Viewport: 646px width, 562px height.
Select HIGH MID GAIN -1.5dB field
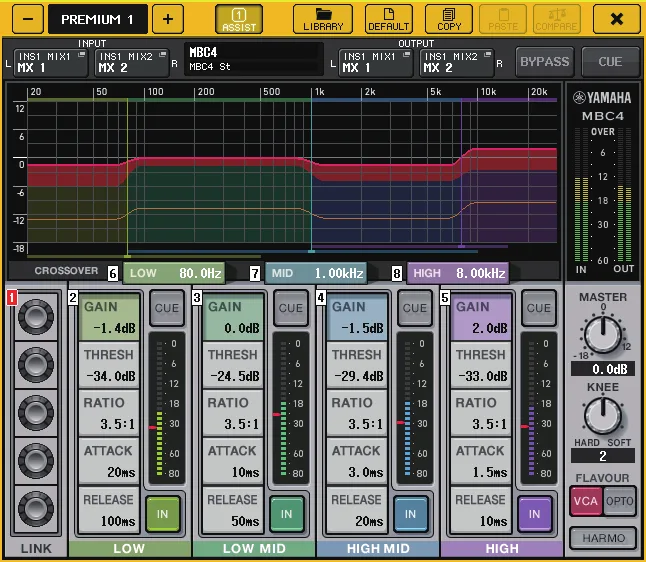(357, 317)
